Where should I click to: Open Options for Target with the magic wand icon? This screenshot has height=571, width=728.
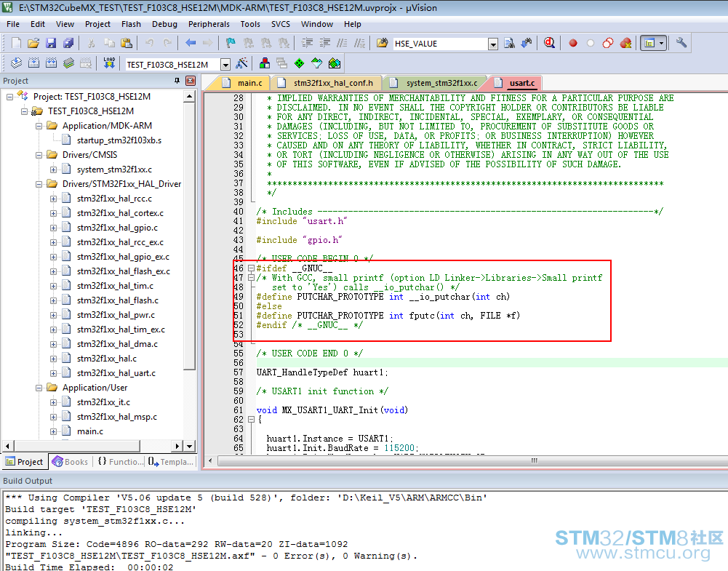point(242,63)
